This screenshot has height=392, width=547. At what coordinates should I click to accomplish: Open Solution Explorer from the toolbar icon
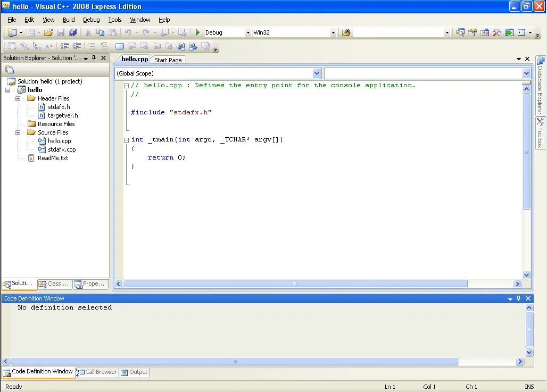pos(460,32)
